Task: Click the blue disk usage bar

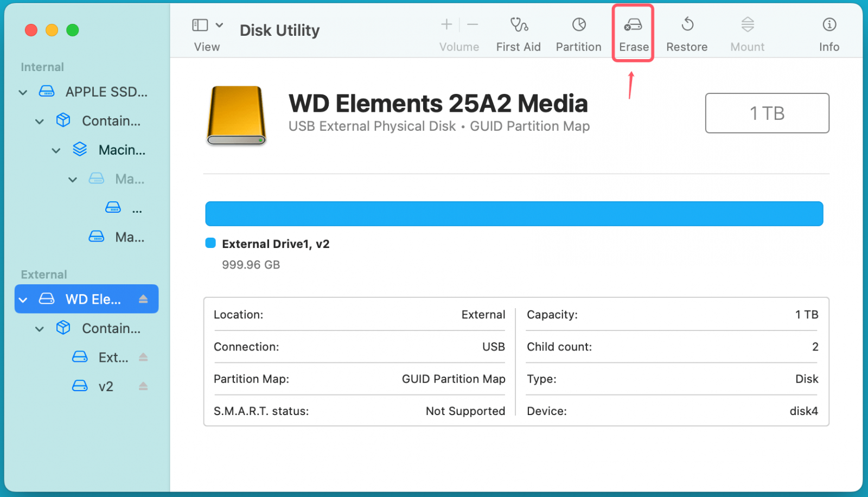Action: [x=514, y=214]
